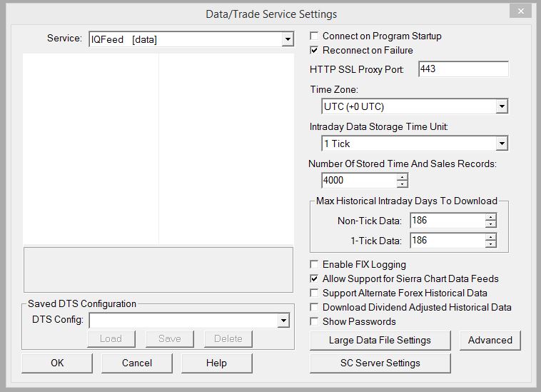Increase 1-Tick Data days value
The image size is (541, 392).
pos(490,237)
